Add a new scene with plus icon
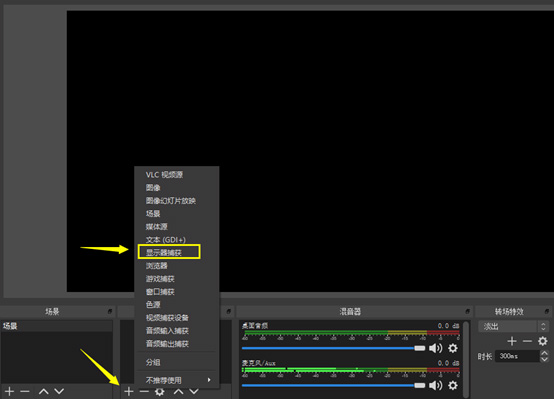 click(10, 391)
